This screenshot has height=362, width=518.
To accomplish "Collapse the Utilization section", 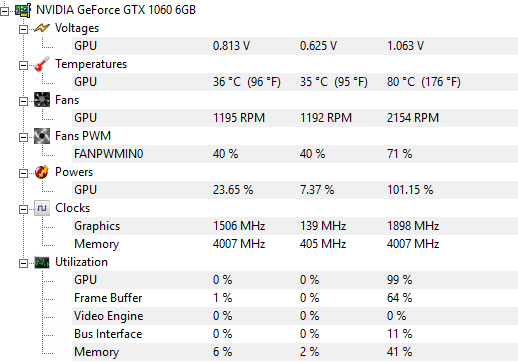I will 23,264.
